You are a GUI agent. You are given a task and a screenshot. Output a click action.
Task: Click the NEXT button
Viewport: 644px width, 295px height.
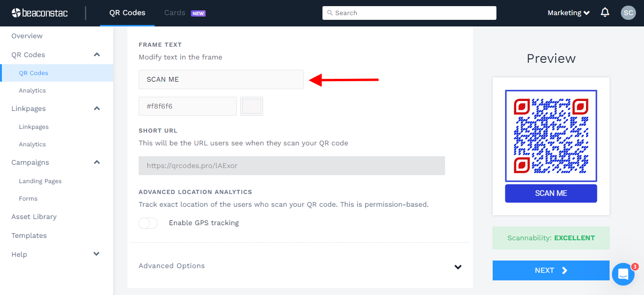point(551,270)
